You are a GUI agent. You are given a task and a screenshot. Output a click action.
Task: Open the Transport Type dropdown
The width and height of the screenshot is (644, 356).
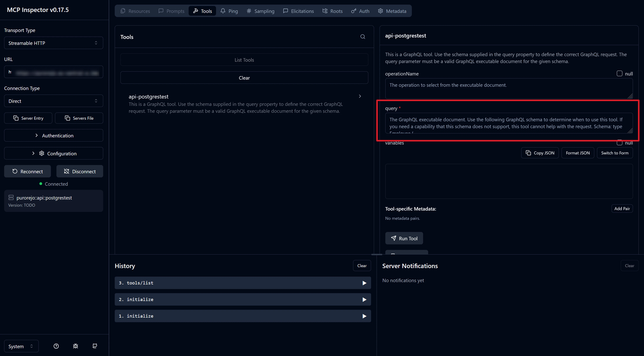(54, 43)
